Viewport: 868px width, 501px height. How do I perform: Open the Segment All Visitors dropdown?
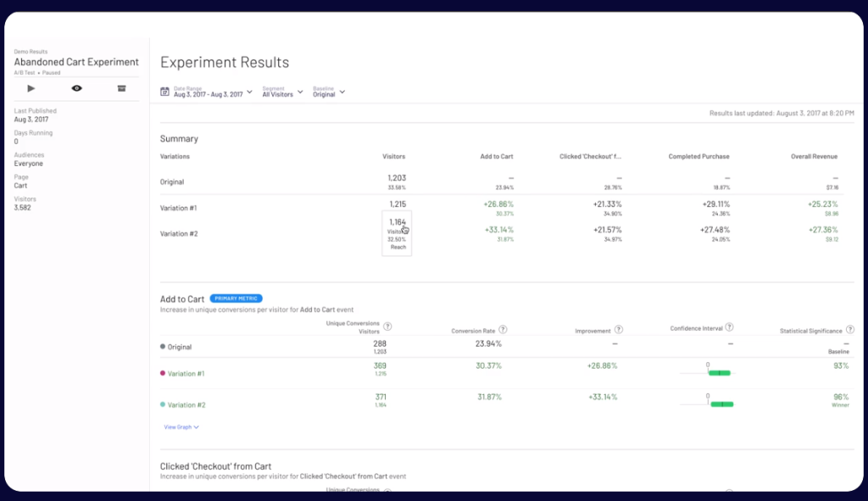282,92
